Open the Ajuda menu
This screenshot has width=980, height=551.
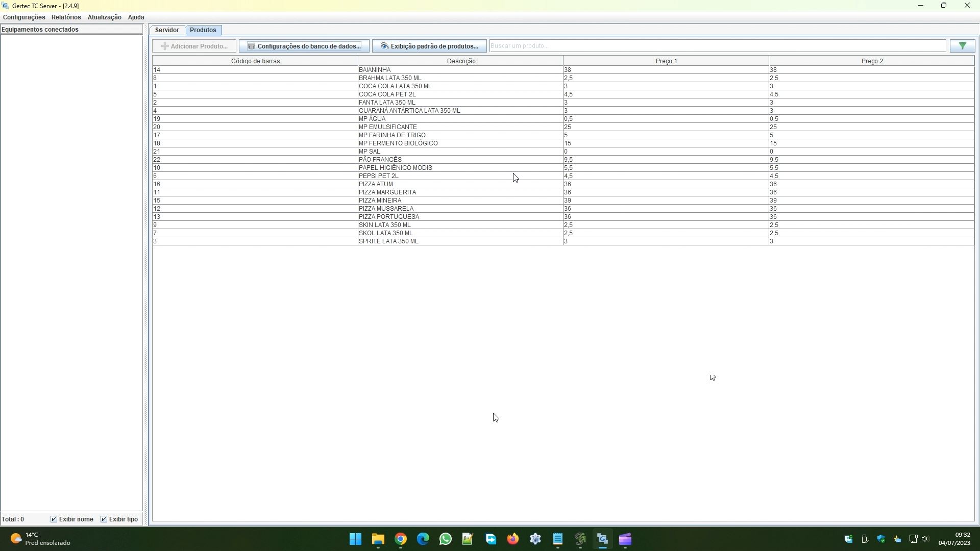[x=136, y=17]
